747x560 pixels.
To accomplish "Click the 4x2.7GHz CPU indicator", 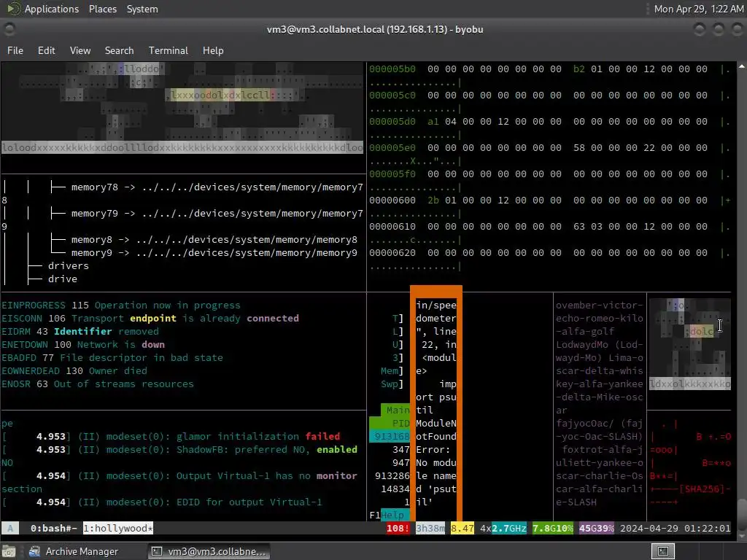I will pyautogui.click(x=503, y=528).
